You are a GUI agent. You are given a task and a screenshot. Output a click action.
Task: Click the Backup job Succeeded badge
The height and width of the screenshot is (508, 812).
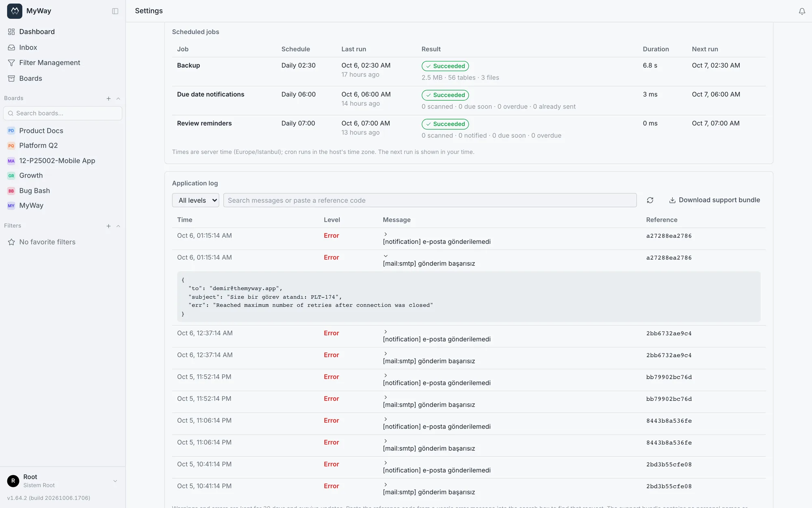pos(445,66)
